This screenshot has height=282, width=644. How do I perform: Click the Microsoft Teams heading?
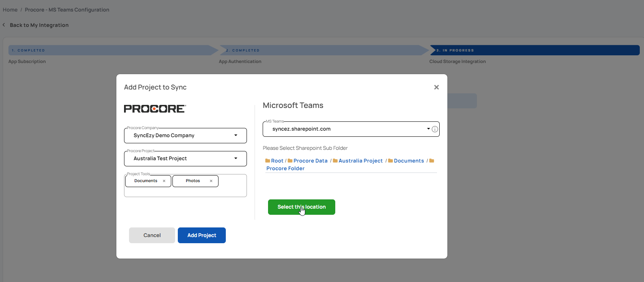coord(293,105)
